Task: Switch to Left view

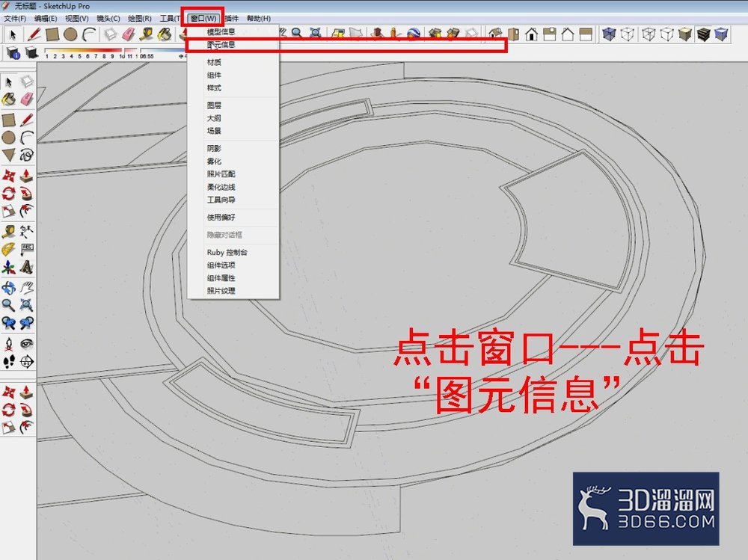Action: pos(586,34)
